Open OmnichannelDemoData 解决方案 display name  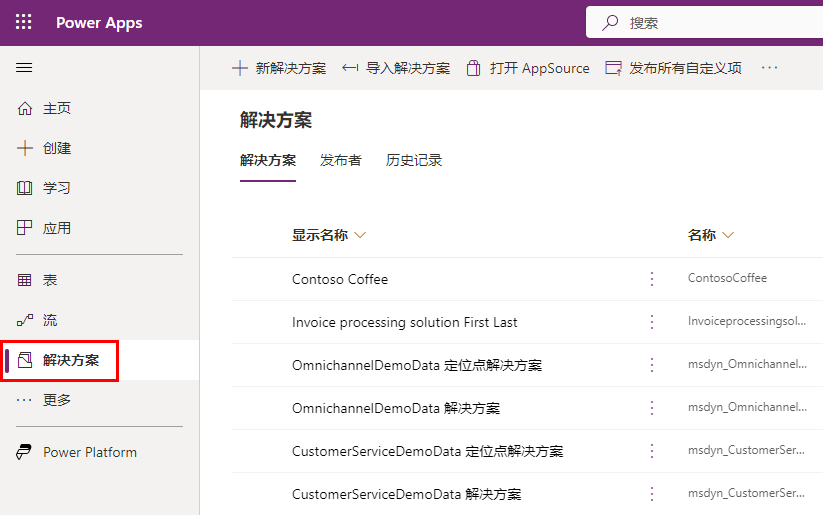click(x=396, y=408)
